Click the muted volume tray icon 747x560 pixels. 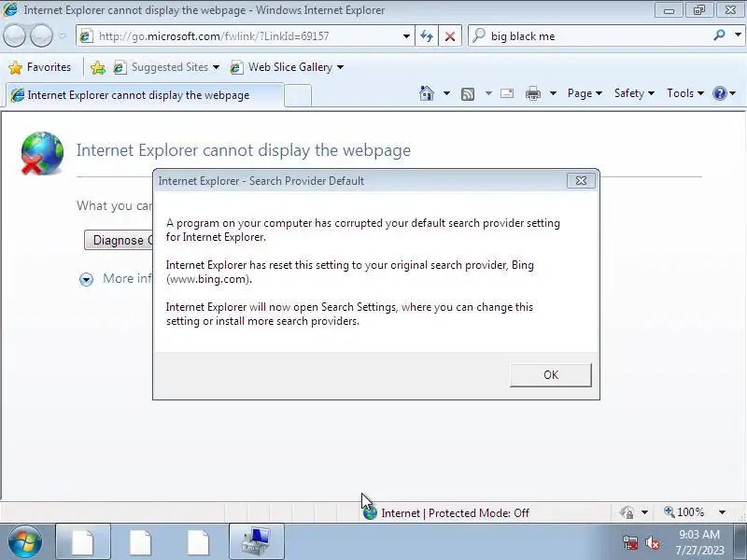pos(652,543)
